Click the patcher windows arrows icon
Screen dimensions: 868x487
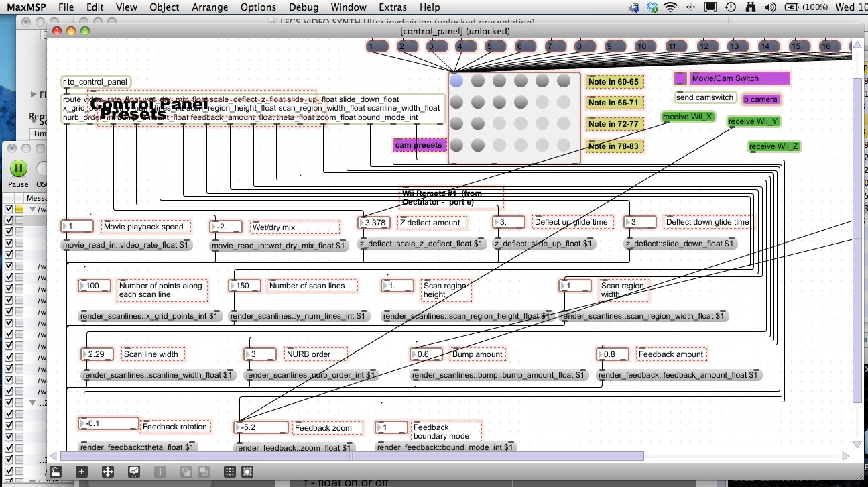[107, 472]
